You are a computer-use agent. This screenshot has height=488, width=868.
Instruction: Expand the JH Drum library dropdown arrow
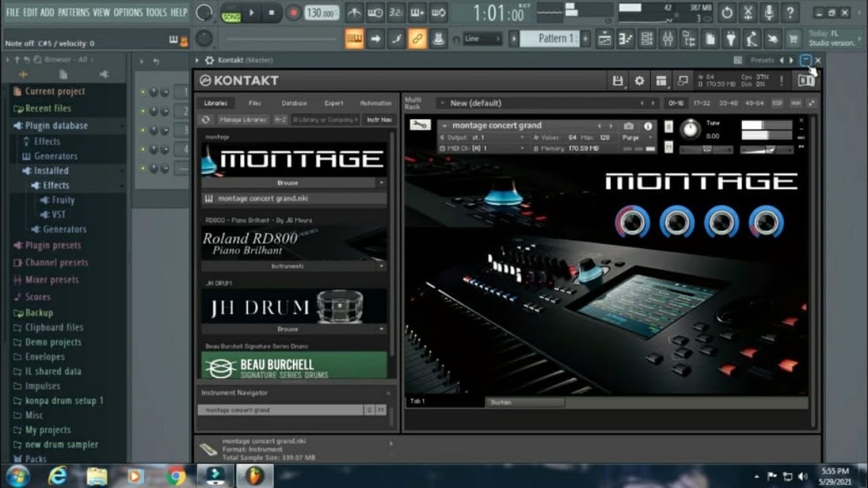[381, 329]
